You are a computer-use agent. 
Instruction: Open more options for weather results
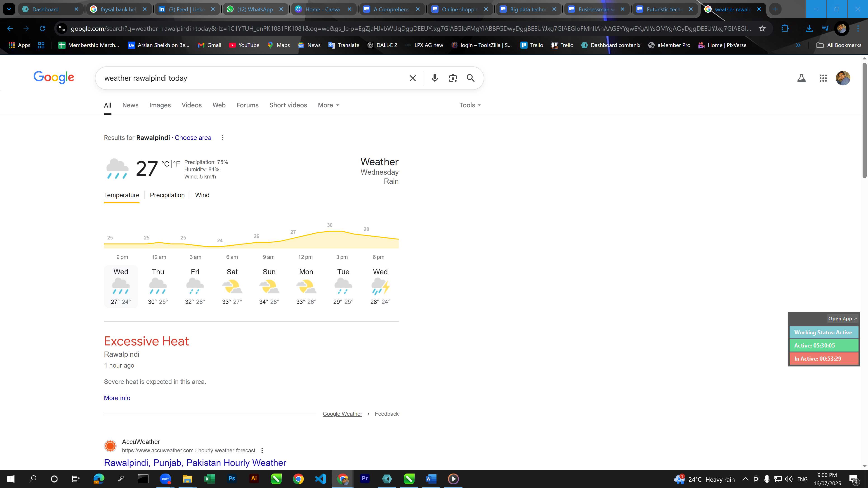(x=222, y=137)
